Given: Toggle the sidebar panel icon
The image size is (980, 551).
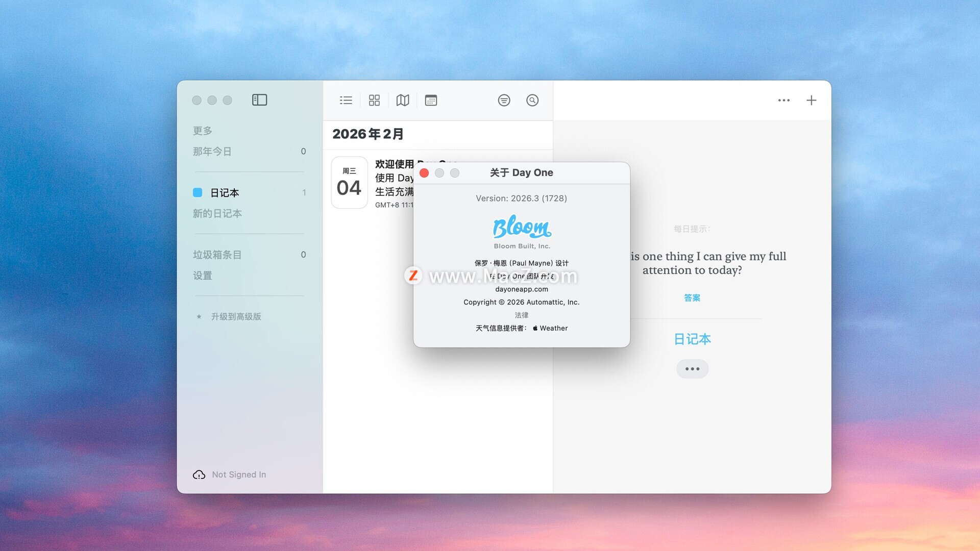Looking at the screenshot, I should click(x=259, y=100).
